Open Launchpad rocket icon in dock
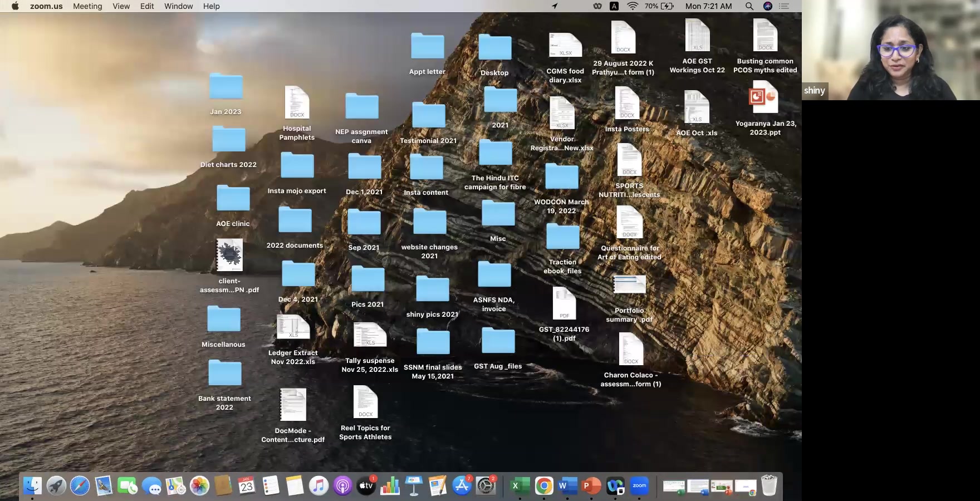Viewport: 980px width, 501px height. [56, 486]
